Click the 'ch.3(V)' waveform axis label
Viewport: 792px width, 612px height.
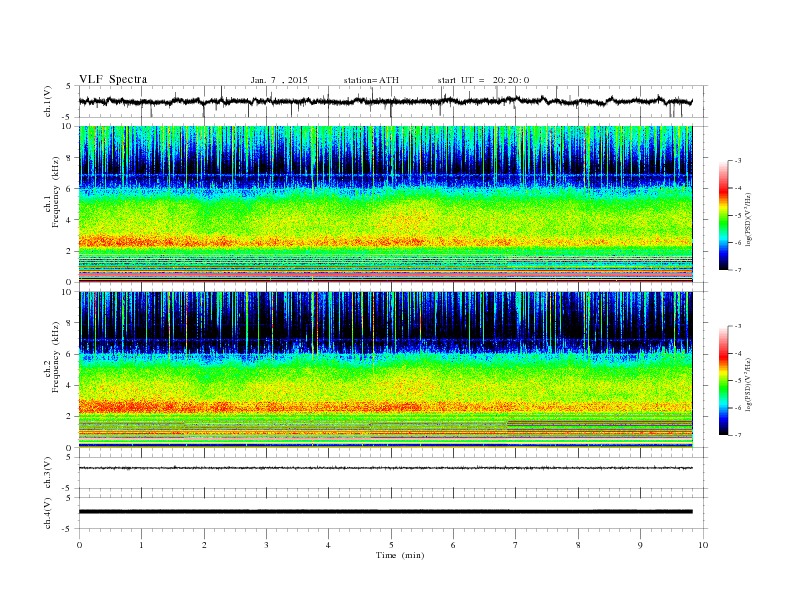(48, 473)
